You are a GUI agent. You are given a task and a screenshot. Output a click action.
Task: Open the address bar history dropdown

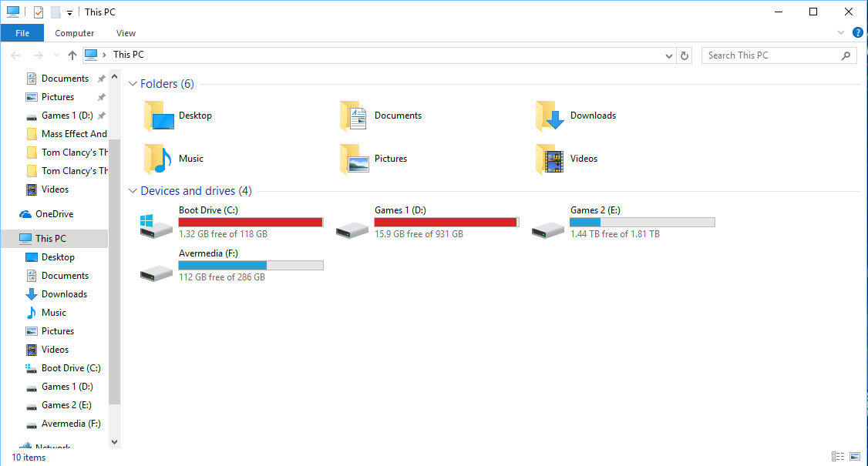pyautogui.click(x=669, y=55)
